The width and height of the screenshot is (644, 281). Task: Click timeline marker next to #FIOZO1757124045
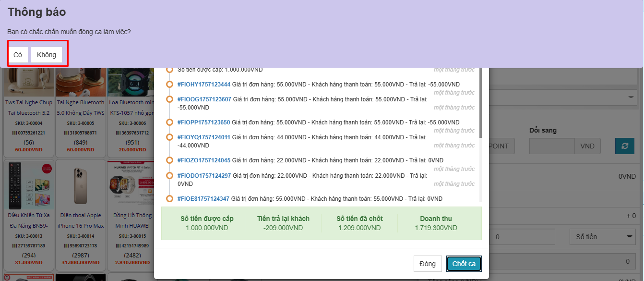tap(169, 160)
